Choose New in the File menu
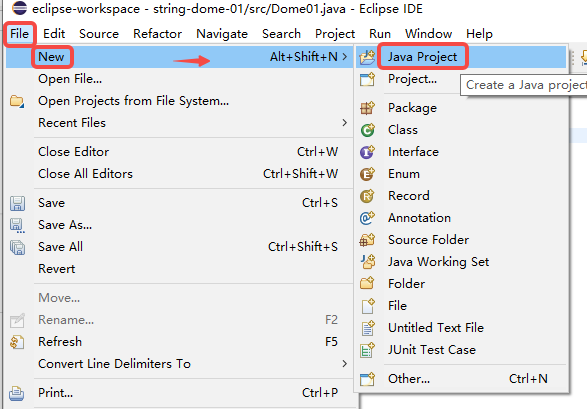The height and width of the screenshot is (409, 587). click(x=180, y=57)
